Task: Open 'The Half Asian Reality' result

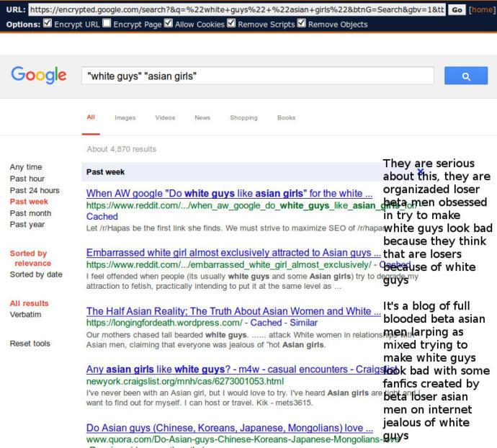Action: click(233, 311)
